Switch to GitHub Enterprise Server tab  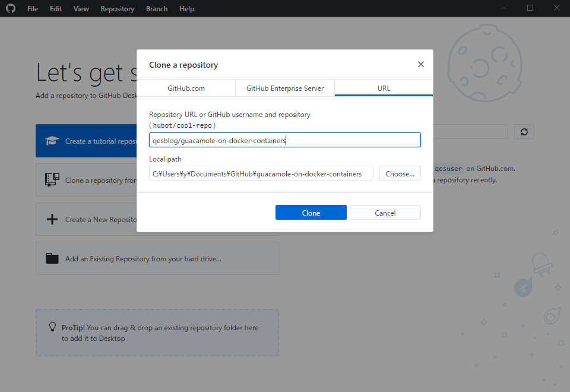pos(285,88)
